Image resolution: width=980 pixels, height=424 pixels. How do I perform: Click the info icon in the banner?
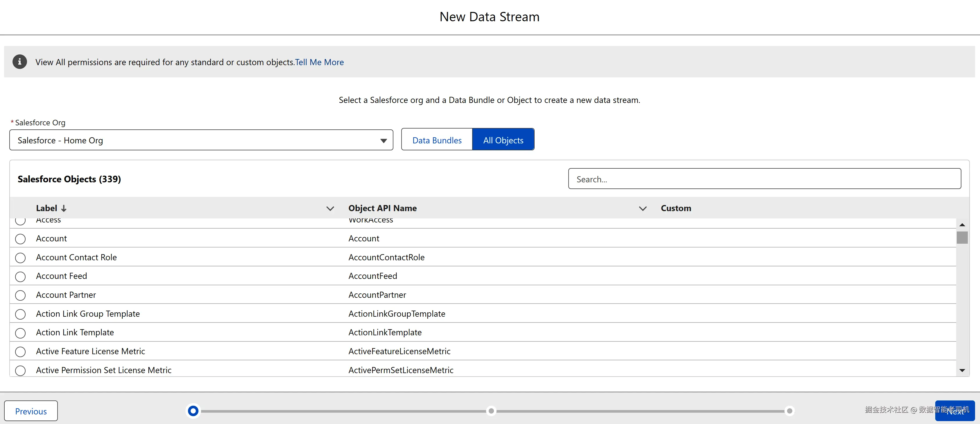tap(19, 62)
